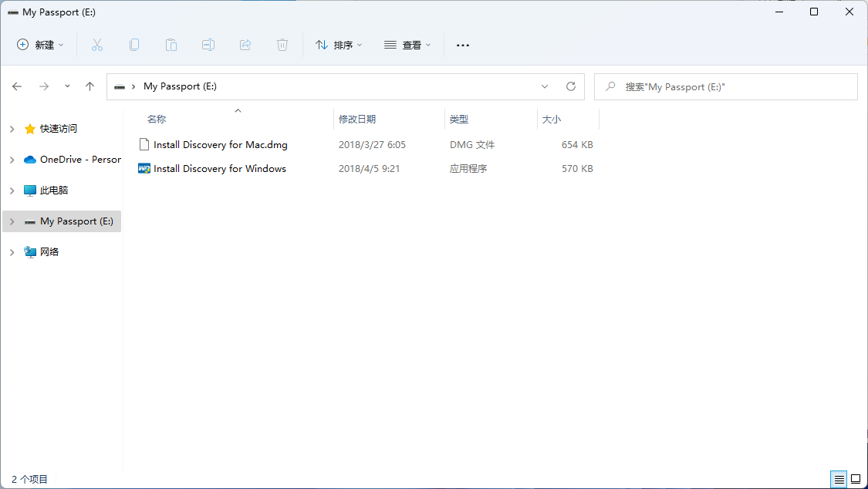Select file Install Discovery for Windows
Viewport: 868px width, 489px height.
tap(220, 169)
